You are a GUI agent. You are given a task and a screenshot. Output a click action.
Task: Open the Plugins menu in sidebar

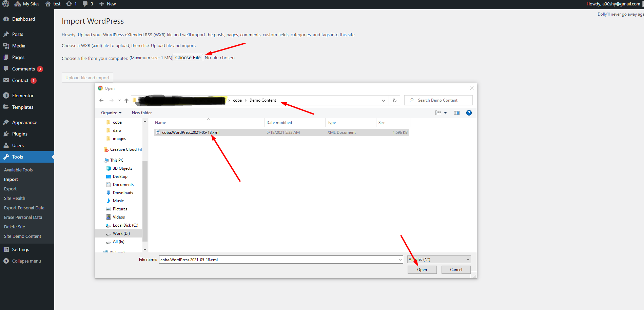click(20, 134)
